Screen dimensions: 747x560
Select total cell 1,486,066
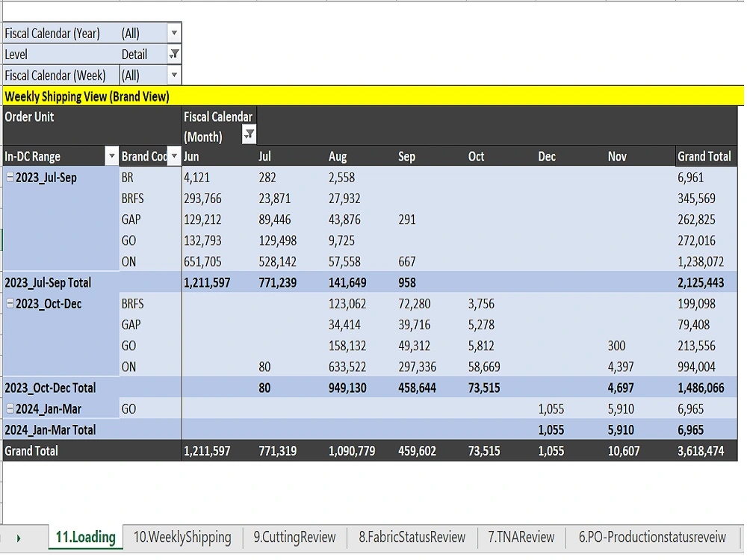707,388
